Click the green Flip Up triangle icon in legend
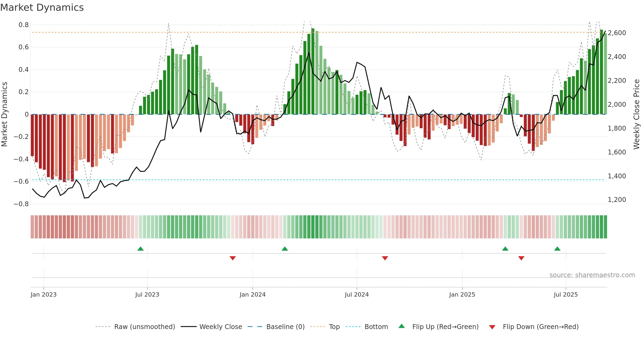This screenshot has height=362, width=644. (402, 326)
